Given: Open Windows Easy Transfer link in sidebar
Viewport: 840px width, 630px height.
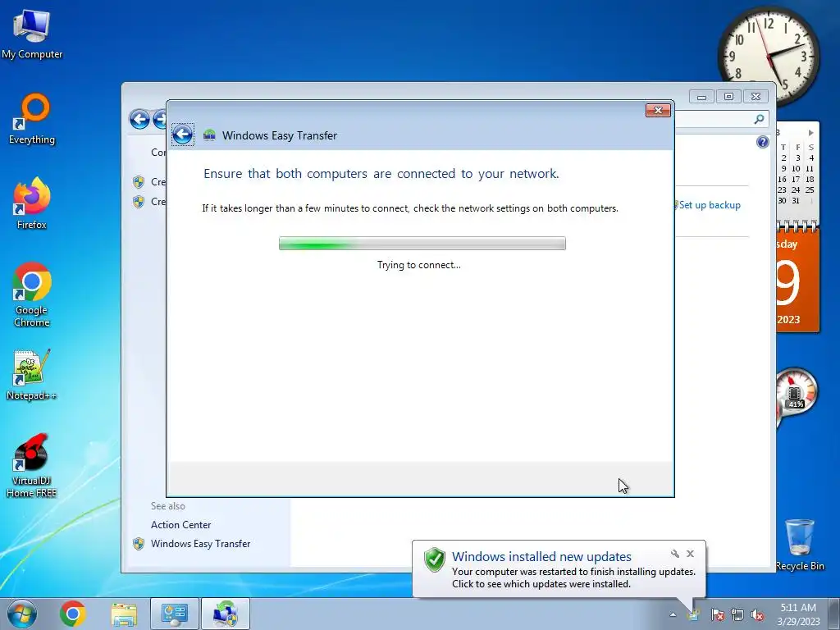Looking at the screenshot, I should click(x=200, y=544).
